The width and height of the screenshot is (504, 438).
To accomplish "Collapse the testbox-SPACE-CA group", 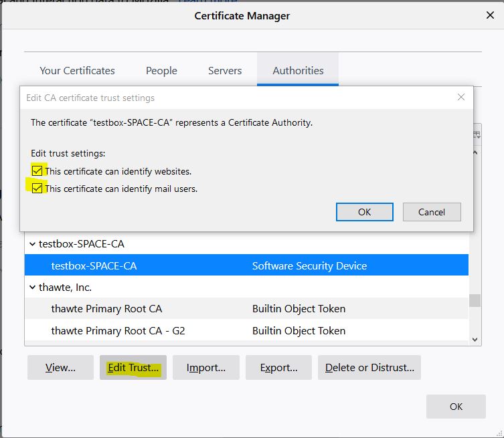I will (x=32, y=244).
